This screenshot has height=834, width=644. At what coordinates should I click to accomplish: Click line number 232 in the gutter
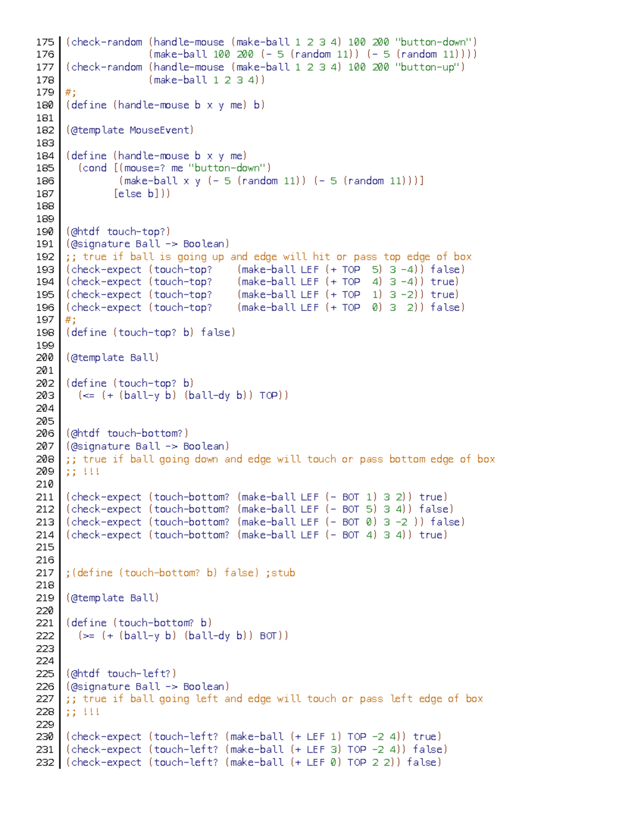click(44, 763)
